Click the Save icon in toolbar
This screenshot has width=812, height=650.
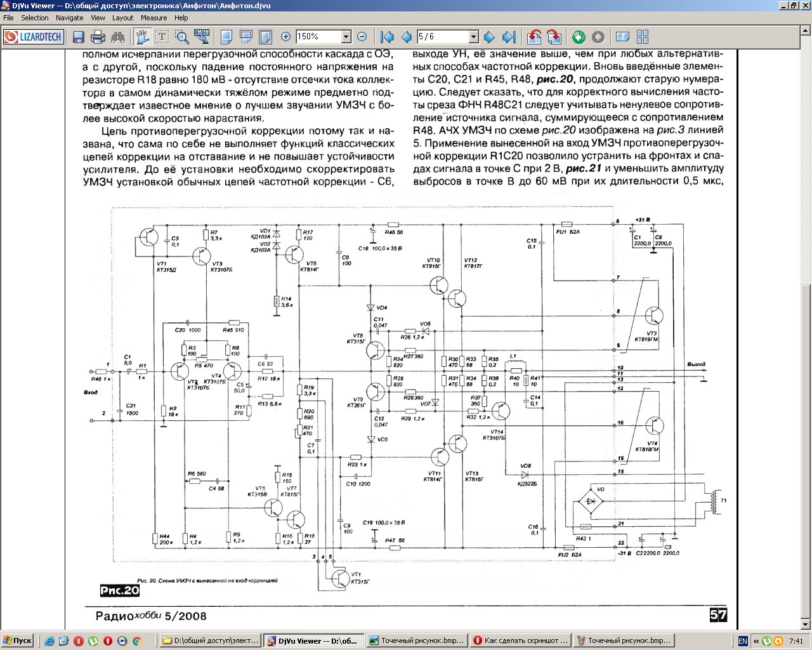79,37
